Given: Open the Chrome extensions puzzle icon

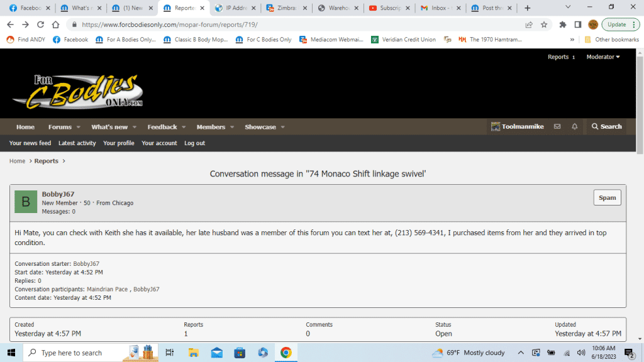Looking at the screenshot, I should tap(562, 25).
